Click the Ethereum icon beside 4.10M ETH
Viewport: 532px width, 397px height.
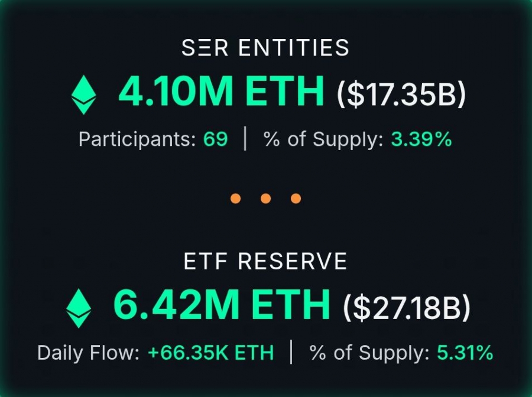[84, 95]
